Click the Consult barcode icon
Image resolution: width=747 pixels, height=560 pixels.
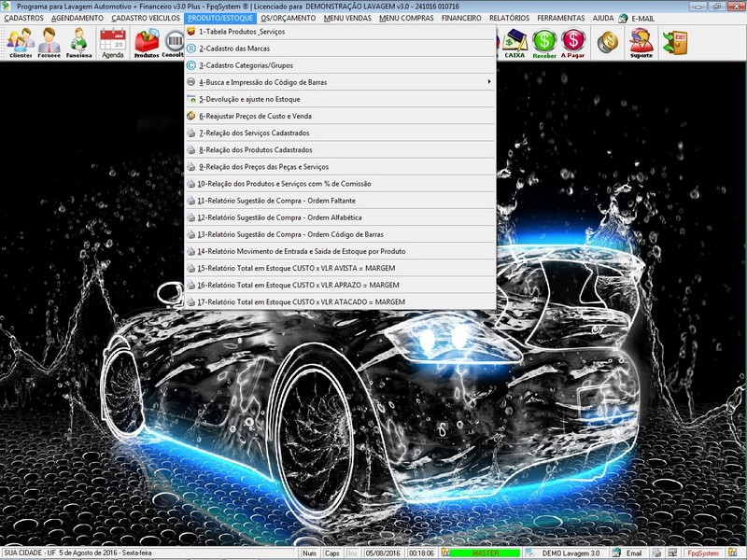pos(174,42)
